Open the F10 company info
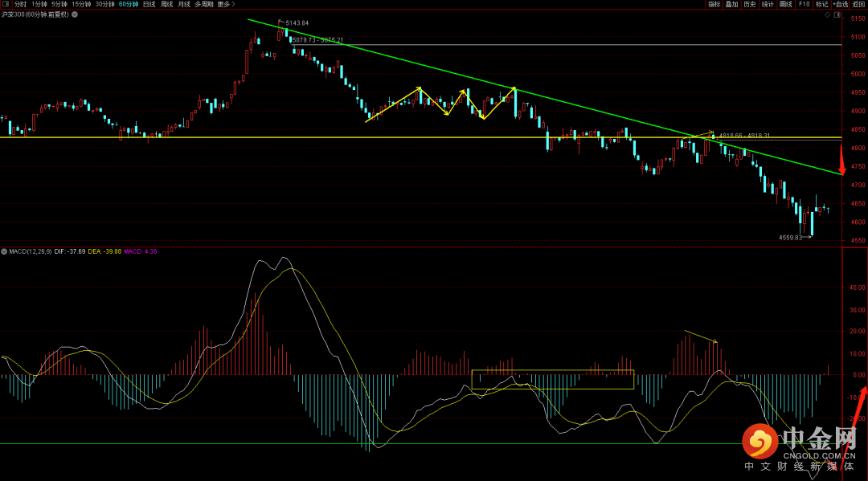The width and height of the screenshot is (868, 481). click(x=804, y=4)
